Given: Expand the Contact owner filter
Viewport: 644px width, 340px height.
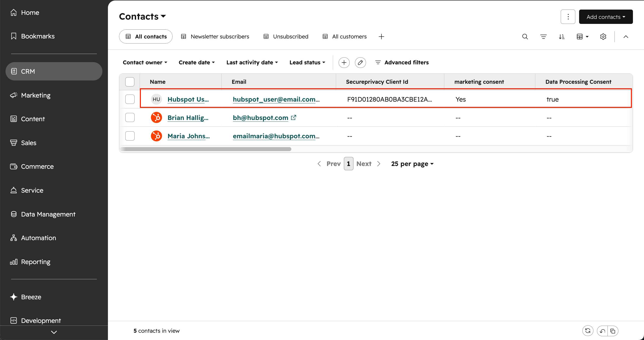Looking at the screenshot, I should [x=145, y=63].
